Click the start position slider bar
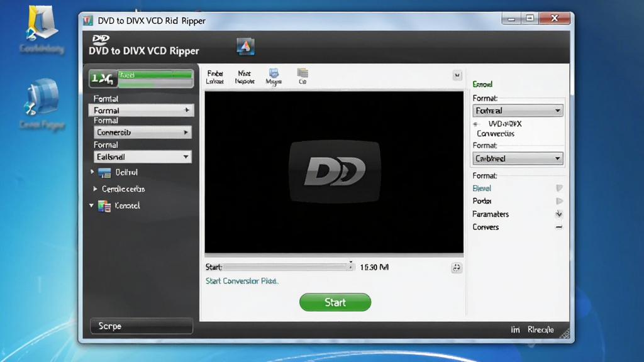The height and width of the screenshot is (362, 644). [285, 267]
